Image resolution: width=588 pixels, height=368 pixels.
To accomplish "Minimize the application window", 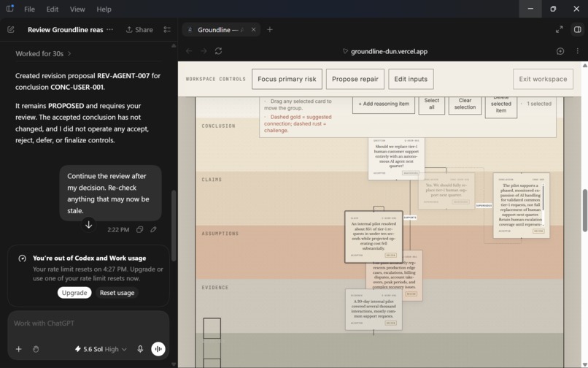I will tap(530, 9).
